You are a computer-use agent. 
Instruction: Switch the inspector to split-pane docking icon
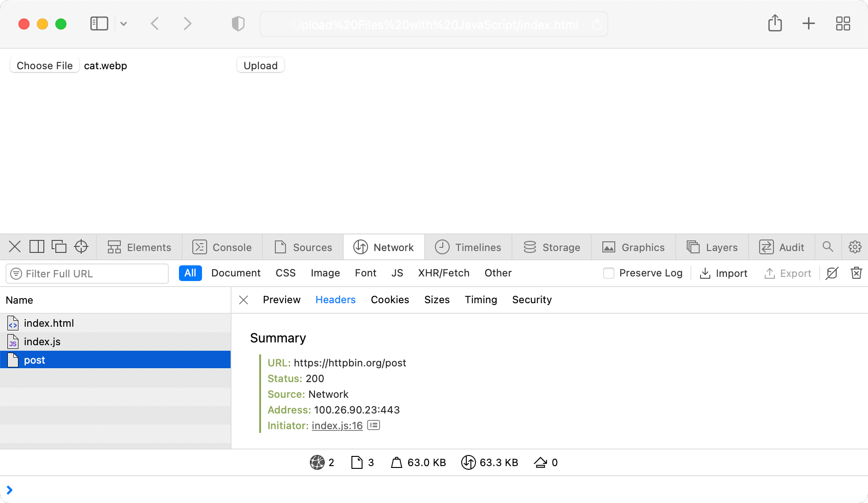click(x=36, y=246)
